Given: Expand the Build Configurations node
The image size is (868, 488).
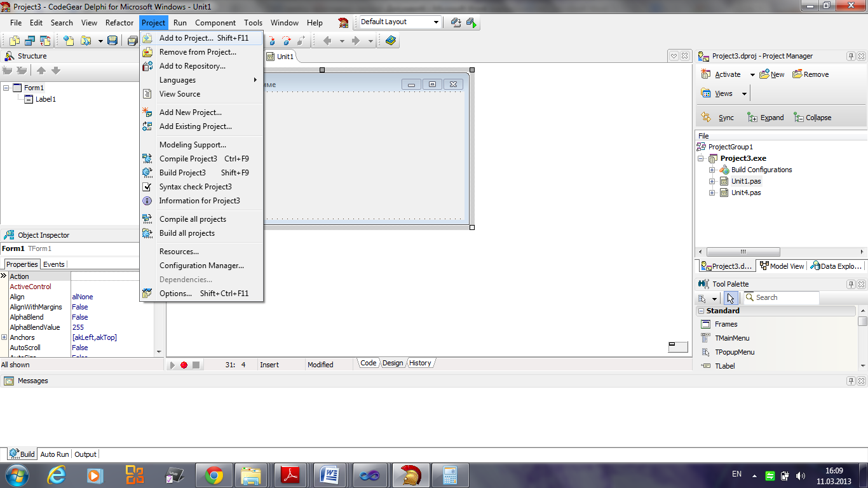Looking at the screenshot, I should pyautogui.click(x=712, y=170).
